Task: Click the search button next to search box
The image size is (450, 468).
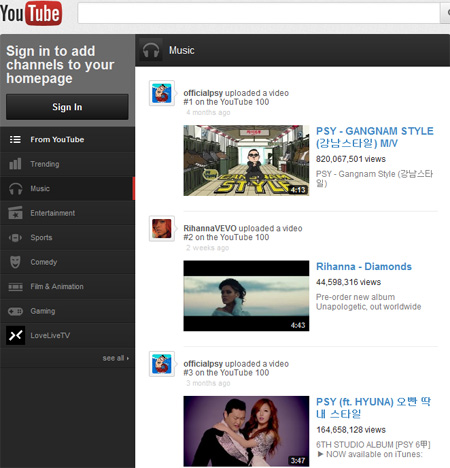Action: pyautogui.click(x=446, y=13)
